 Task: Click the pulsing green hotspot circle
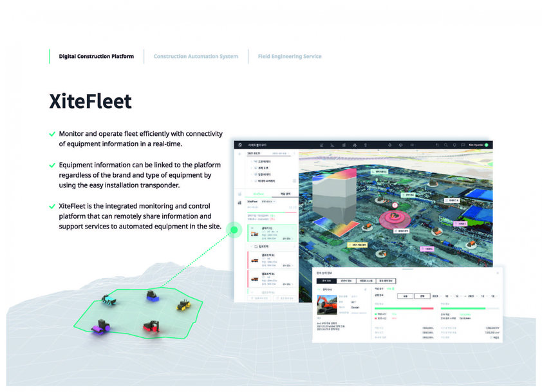pos(234,230)
